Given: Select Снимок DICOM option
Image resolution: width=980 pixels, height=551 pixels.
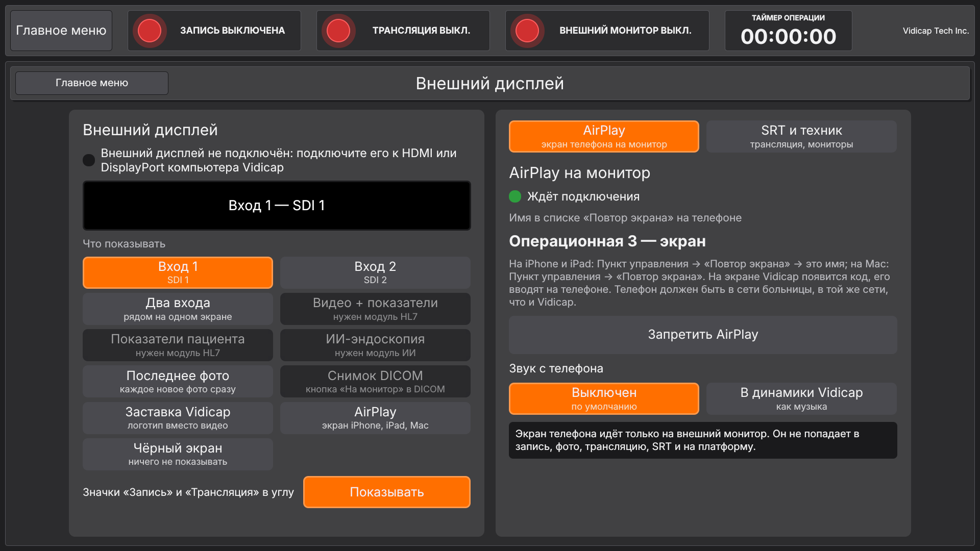Looking at the screenshot, I should (375, 382).
